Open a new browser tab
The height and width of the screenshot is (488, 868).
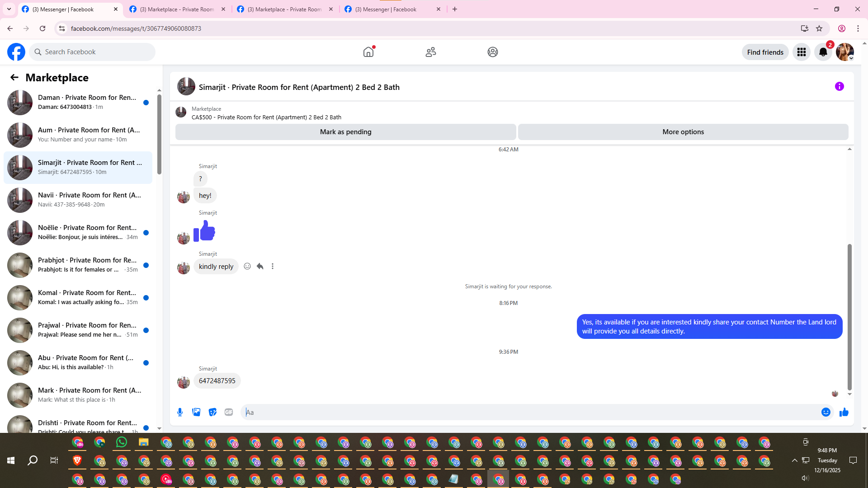click(x=455, y=9)
